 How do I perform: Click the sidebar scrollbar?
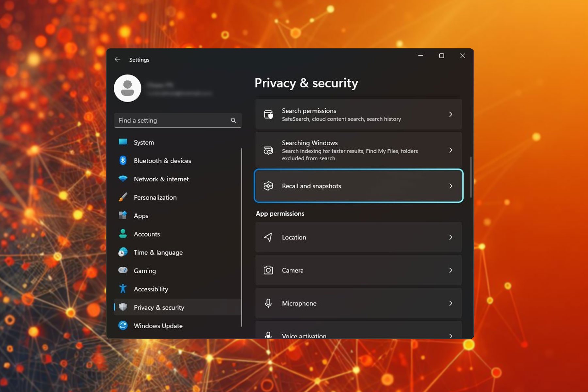[x=242, y=237]
